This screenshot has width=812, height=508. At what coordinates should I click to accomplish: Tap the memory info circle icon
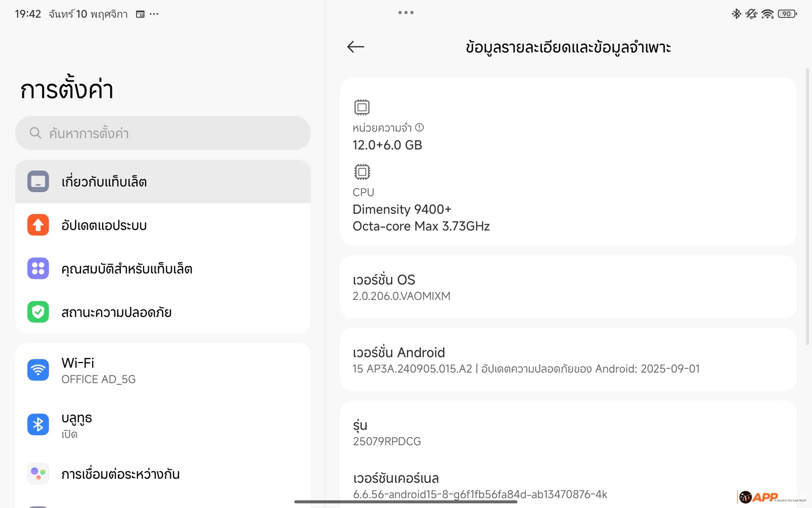pyautogui.click(x=420, y=127)
